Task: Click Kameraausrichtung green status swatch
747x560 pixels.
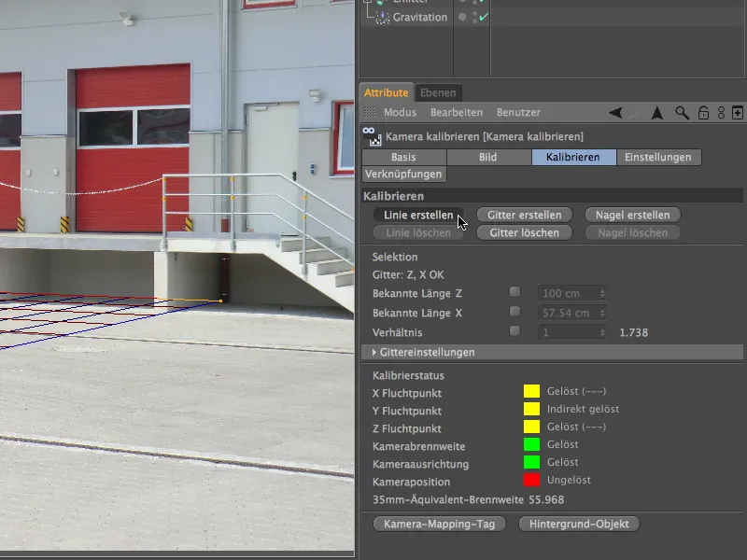Action: click(531, 462)
